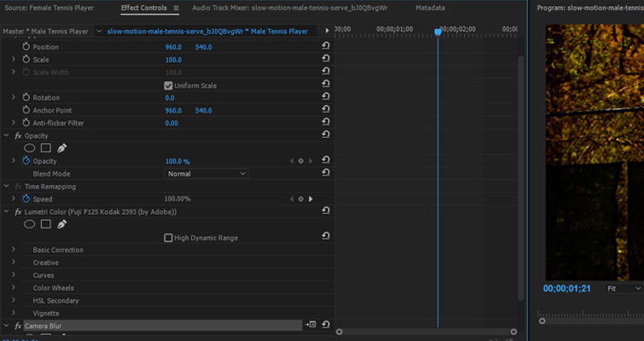This screenshot has height=341, width=644.
Task: Toggle the Anchor Point stopwatch
Action: [26, 110]
